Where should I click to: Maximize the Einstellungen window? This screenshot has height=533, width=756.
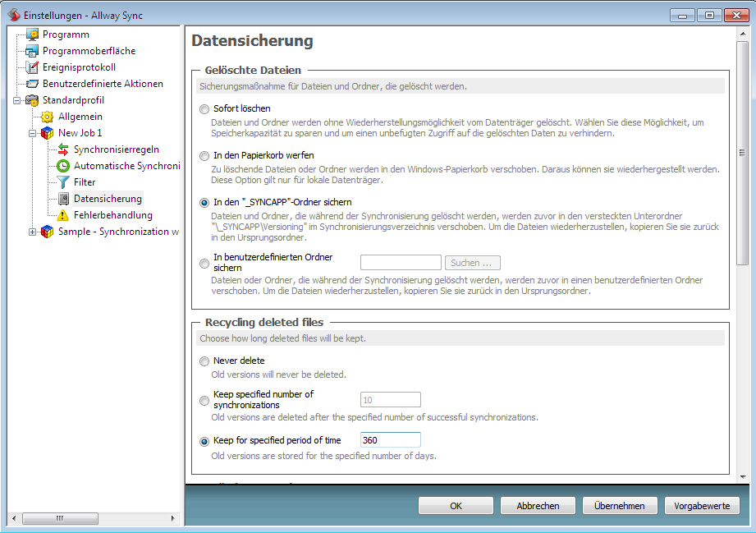click(x=709, y=15)
